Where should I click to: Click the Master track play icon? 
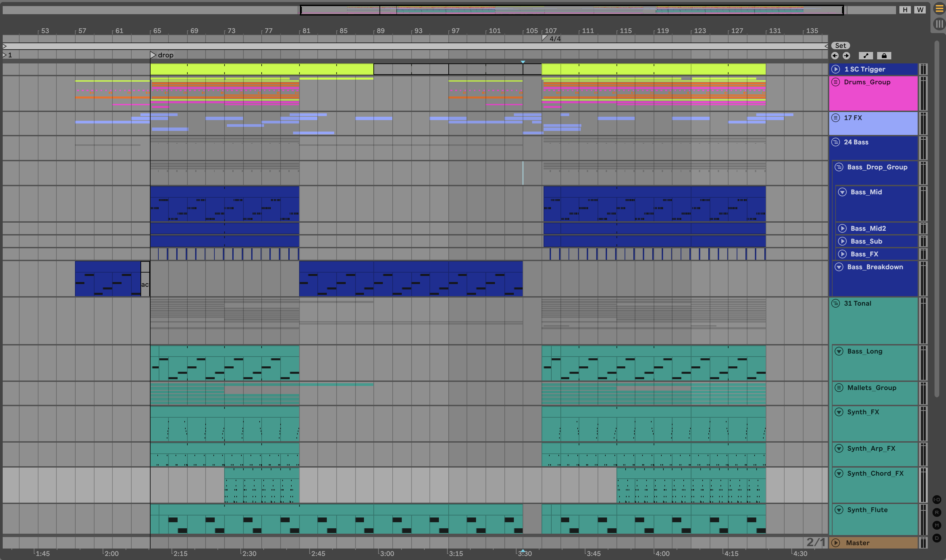(x=836, y=543)
